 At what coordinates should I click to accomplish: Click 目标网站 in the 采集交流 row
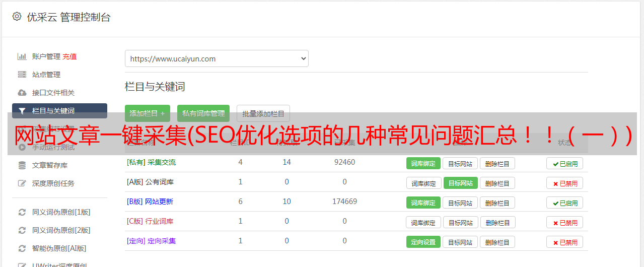[460, 163]
